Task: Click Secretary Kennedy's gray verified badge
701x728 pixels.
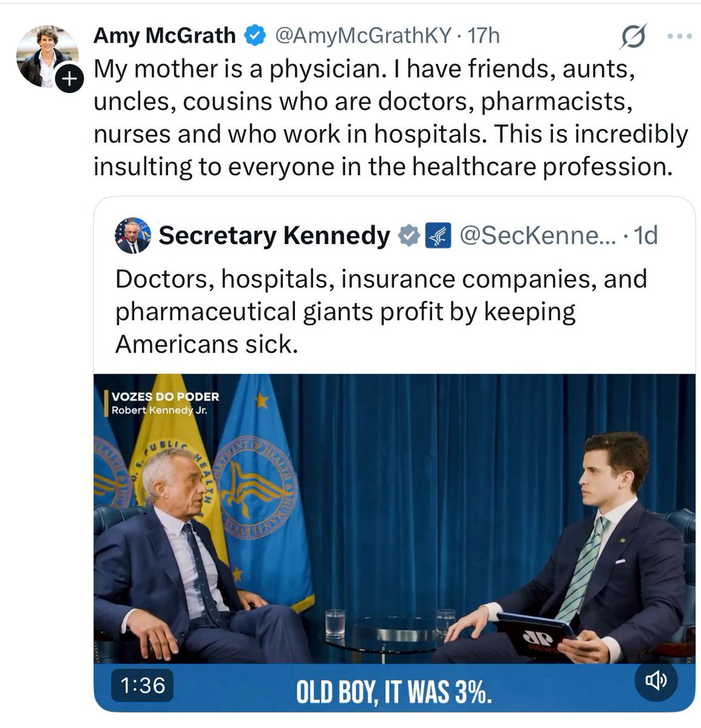Action: tap(409, 235)
